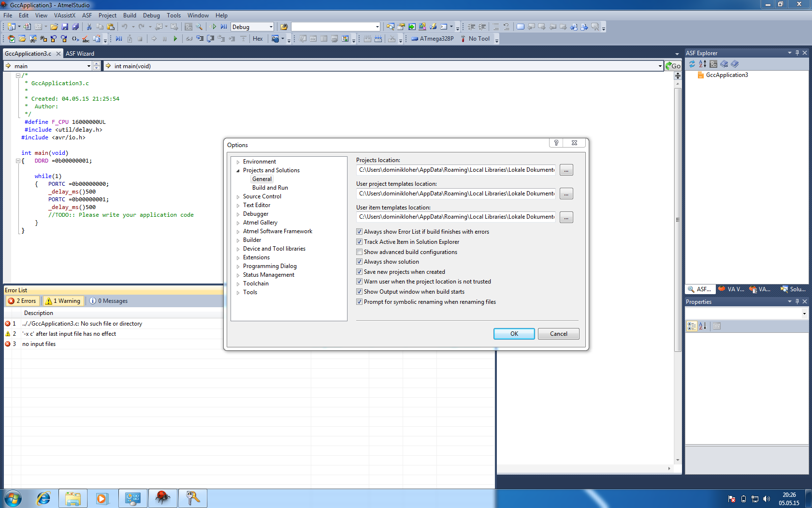Open the Tools menu

coord(174,15)
